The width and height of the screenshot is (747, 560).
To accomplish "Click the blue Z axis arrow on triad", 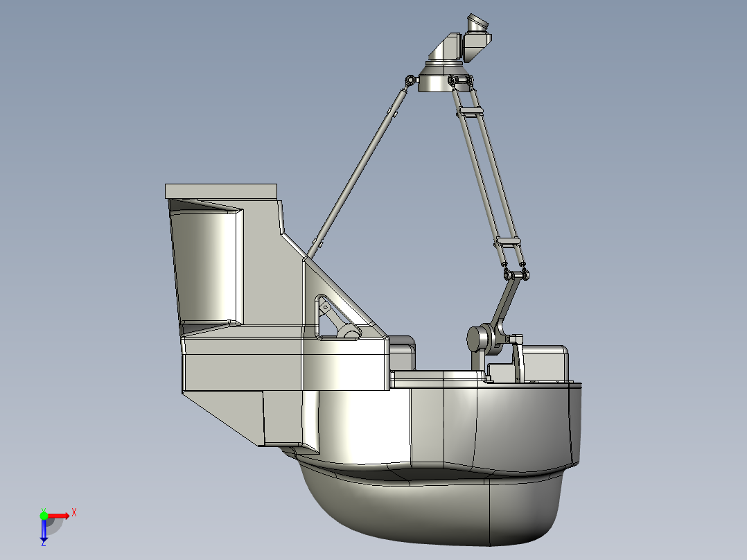I will (44, 530).
